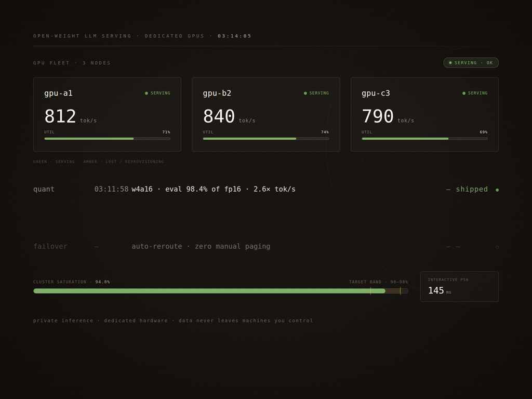Click the 145 ms Interactive P50 value

click(440, 290)
